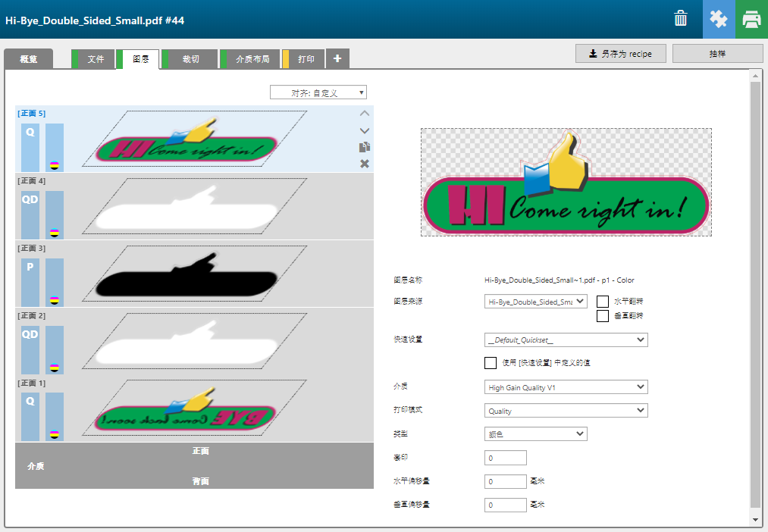Click the plus tab to add
This screenshot has height=532, width=768.
(x=337, y=58)
